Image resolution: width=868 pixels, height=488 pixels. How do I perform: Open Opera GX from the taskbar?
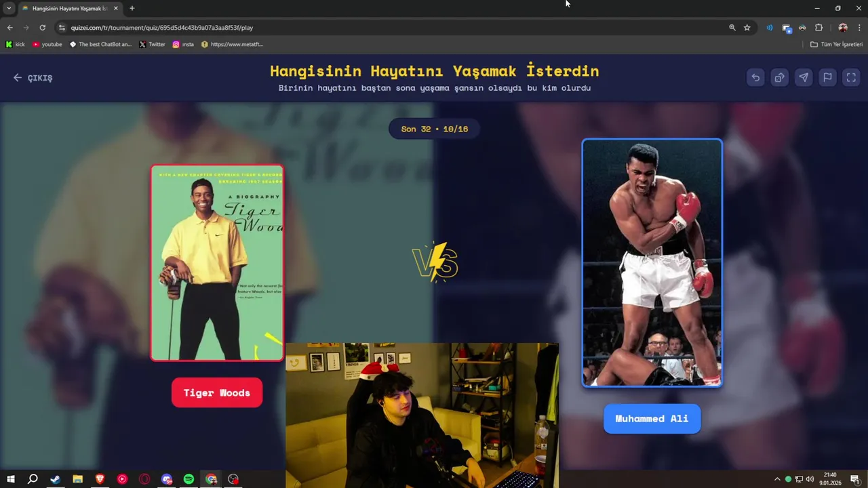(144, 479)
